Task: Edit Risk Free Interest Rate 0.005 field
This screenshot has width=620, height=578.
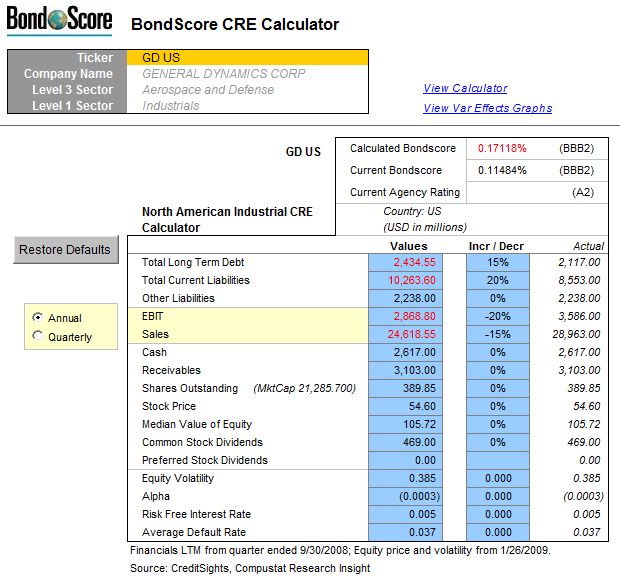Action: (x=405, y=514)
